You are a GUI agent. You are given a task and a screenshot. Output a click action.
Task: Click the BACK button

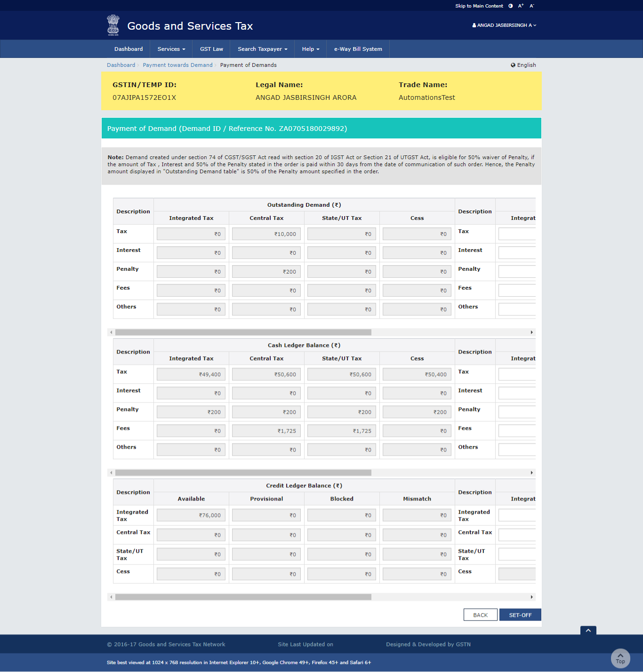(x=480, y=615)
